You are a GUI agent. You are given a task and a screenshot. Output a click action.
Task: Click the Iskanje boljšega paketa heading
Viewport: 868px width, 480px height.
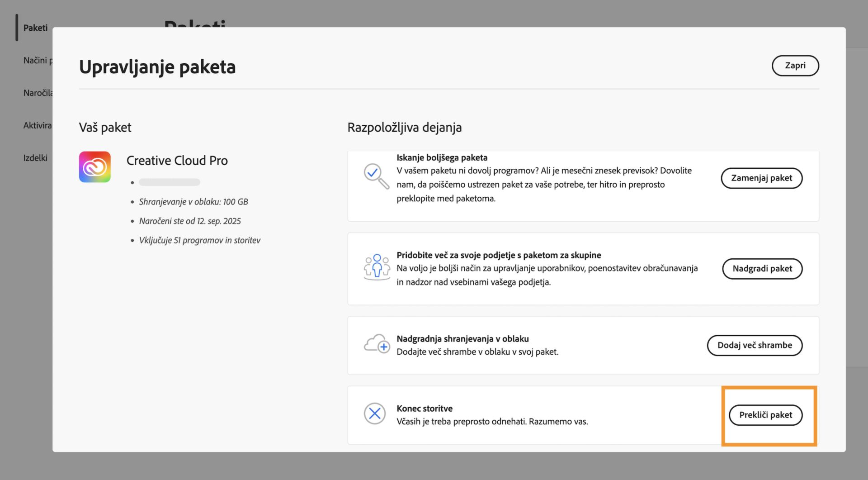(442, 157)
